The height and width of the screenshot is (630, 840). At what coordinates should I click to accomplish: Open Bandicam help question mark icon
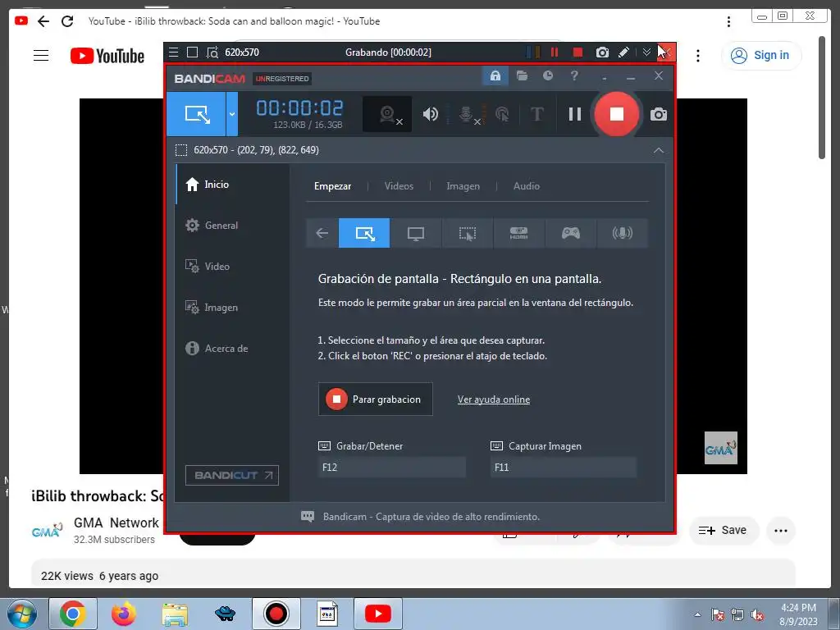(x=574, y=75)
